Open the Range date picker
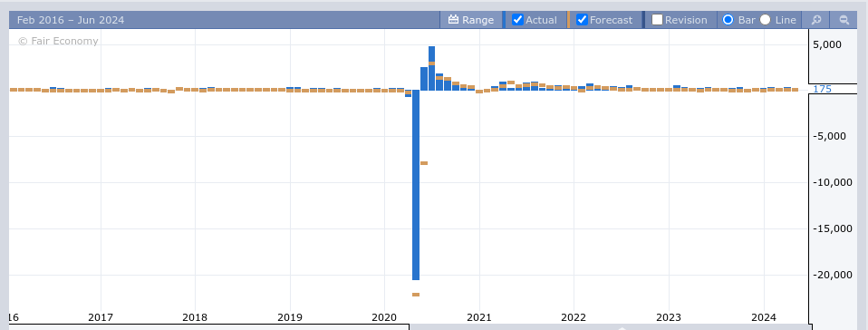The height and width of the screenshot is (330, 868). 471,20
